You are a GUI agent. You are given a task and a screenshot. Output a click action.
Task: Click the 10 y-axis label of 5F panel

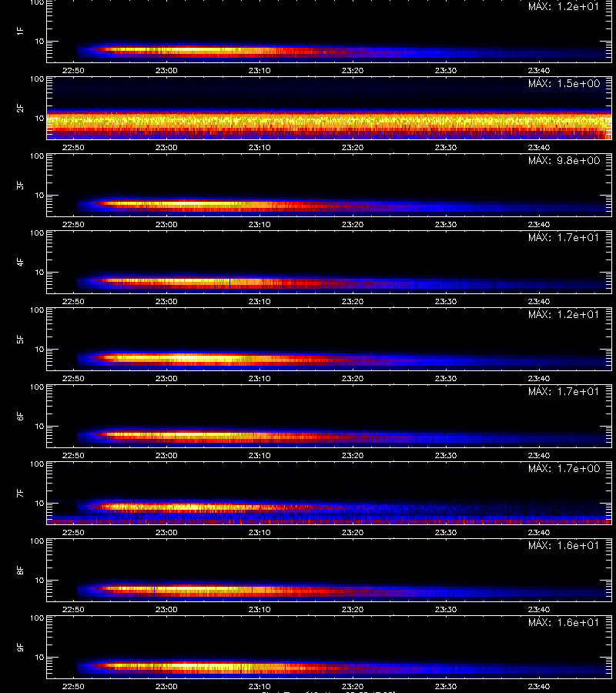[x=40, y=349]
